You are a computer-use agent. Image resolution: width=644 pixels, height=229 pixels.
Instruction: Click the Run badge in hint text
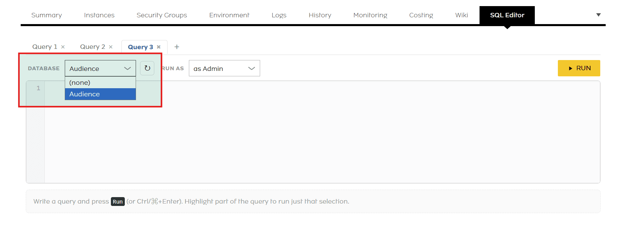(118, 202)
